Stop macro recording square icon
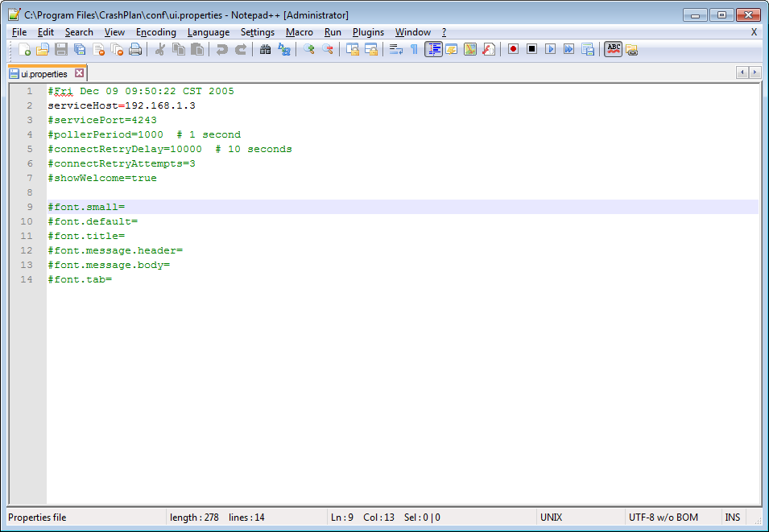769x532 pixels. click(531, 49)
